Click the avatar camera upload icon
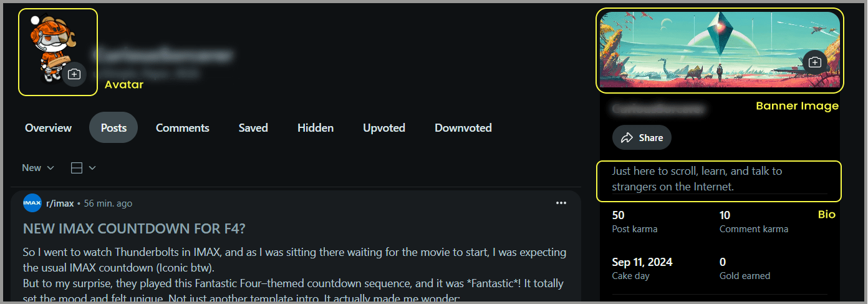868x304 pixels. coord(74,74)
